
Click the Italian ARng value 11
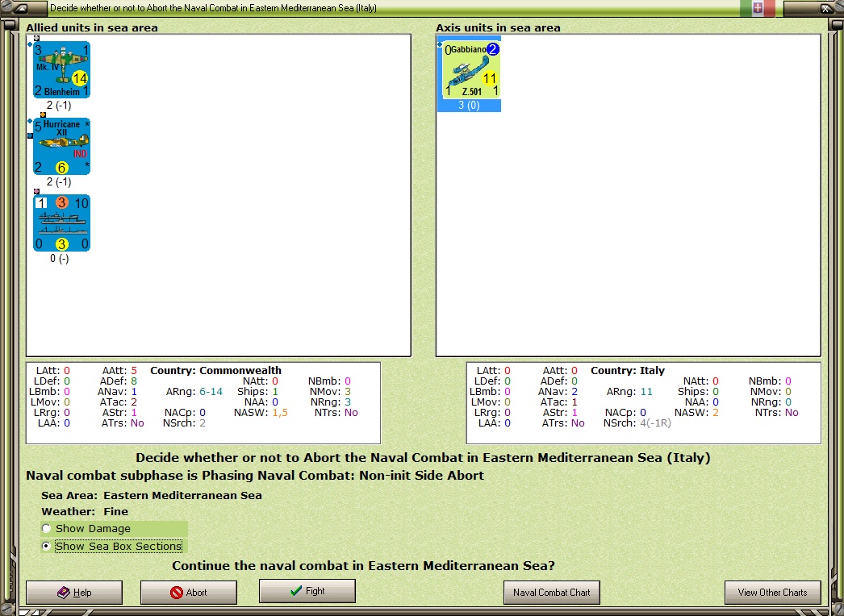tap(646, 392)
